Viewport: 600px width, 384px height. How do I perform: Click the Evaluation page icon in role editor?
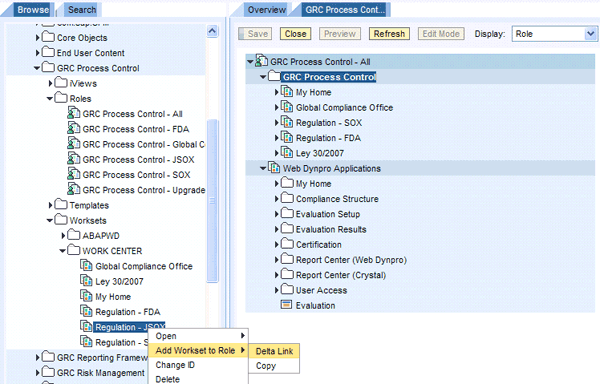click(286, 305)
